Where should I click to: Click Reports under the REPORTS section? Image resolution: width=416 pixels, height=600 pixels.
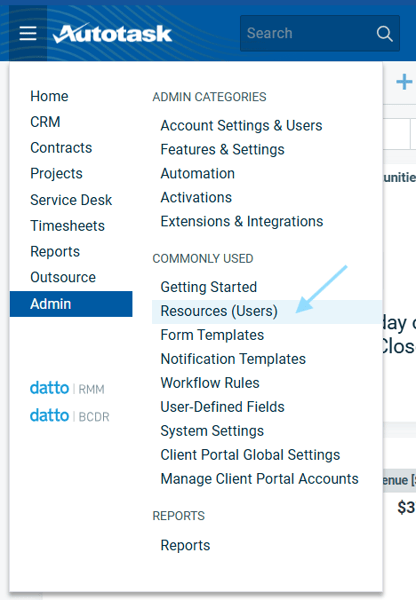186,545
